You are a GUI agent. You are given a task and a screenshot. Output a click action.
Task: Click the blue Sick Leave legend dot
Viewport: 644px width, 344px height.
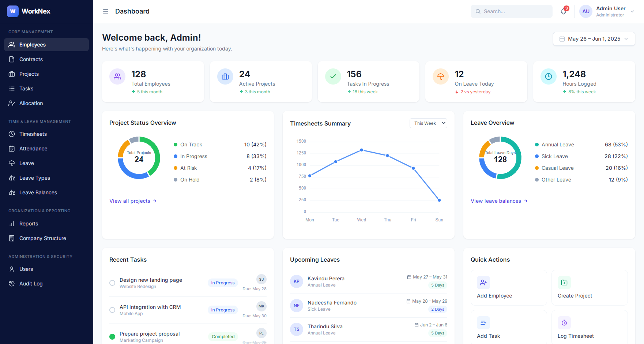(537, 156)
